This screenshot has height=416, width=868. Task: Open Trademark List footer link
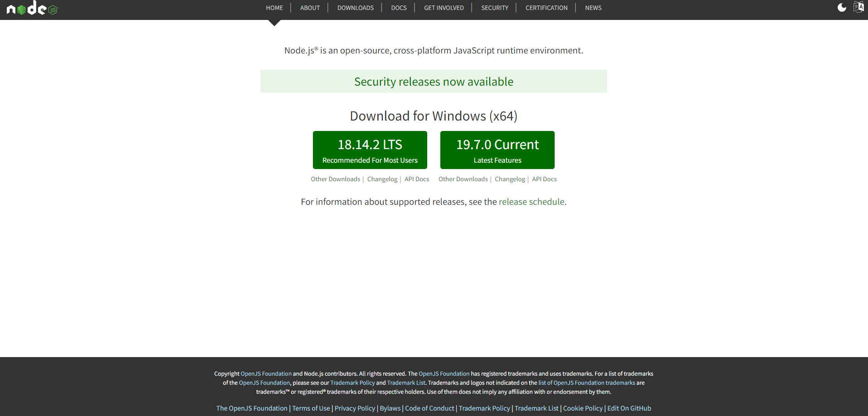(x=536, y=408)
